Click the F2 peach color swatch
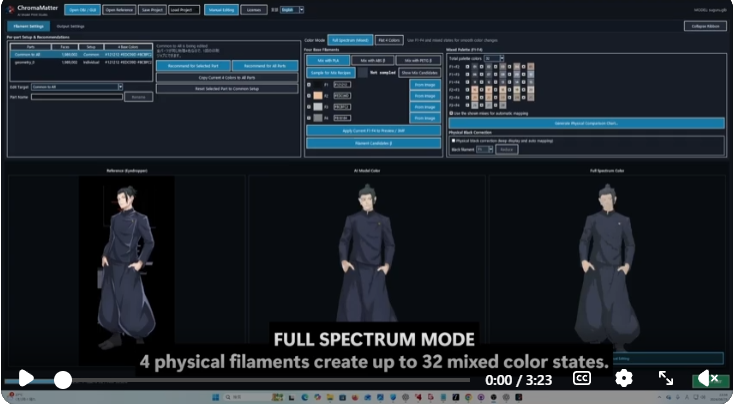 [x=318, y=96]
